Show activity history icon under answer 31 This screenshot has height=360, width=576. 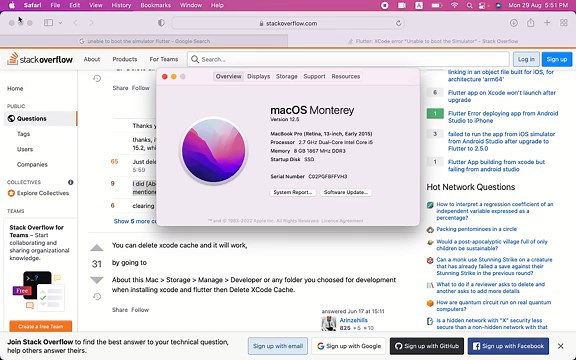[97, 296]
